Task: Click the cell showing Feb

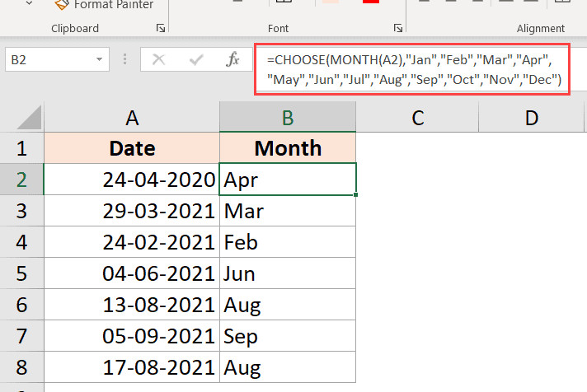Action: click(288, 242)
